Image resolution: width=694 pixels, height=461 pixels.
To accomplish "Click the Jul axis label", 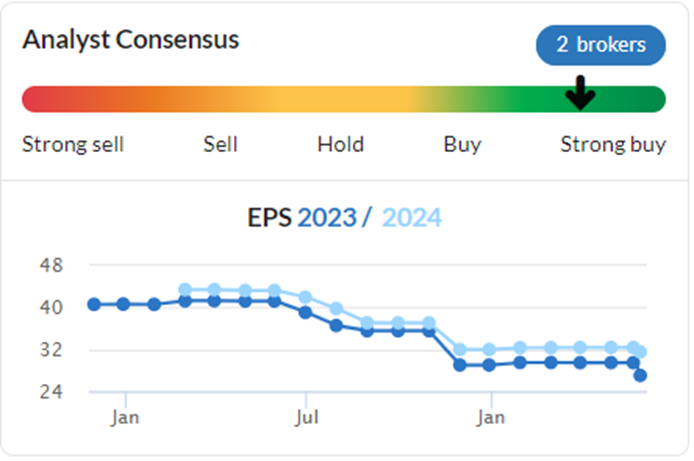I will pos(306,417).
